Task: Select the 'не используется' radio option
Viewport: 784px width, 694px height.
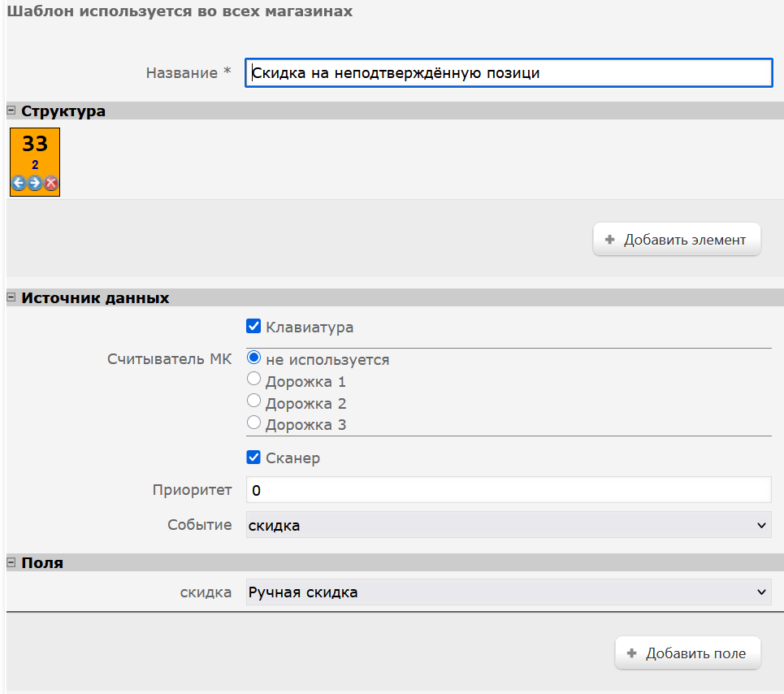Action: tap(253, 358)
